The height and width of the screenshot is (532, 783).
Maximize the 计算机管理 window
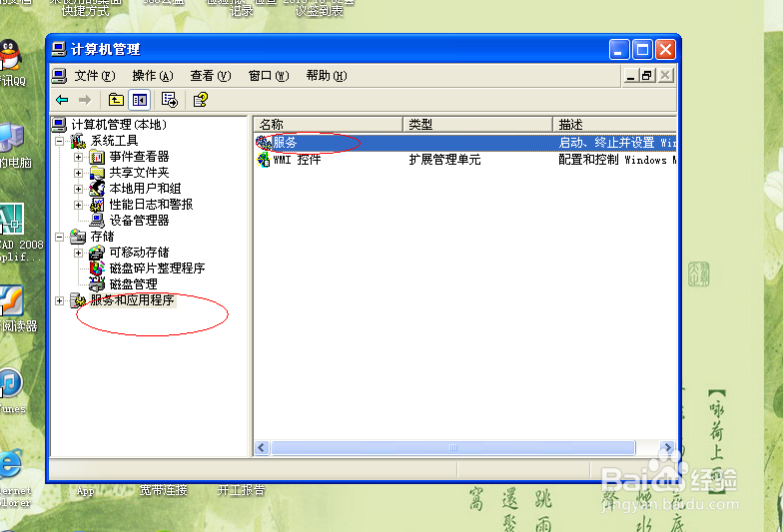(x=642, y=50)
